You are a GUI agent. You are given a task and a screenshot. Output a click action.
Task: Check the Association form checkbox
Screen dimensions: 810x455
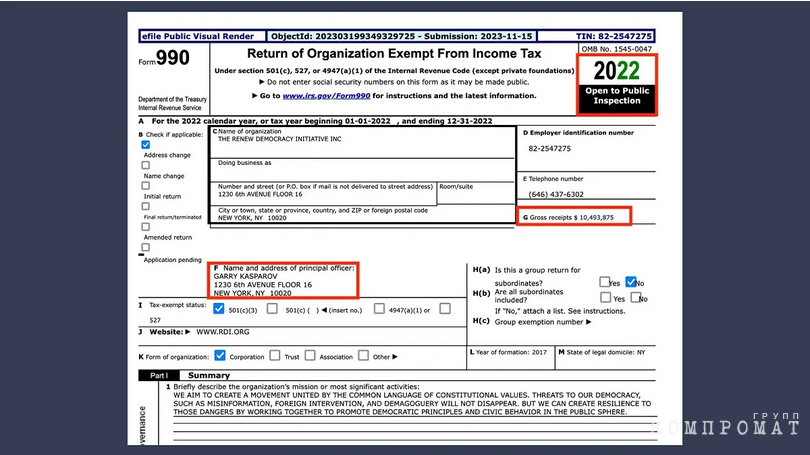point(310,355)
